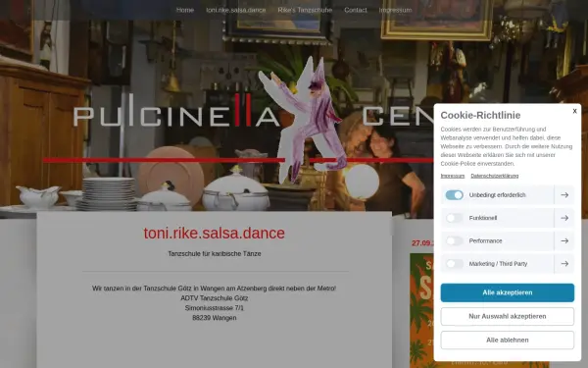This screenshot has height=368, width=588.
Task: Click Tanzschule für karibische Tänze subtitle
Action: coord(214,254)
